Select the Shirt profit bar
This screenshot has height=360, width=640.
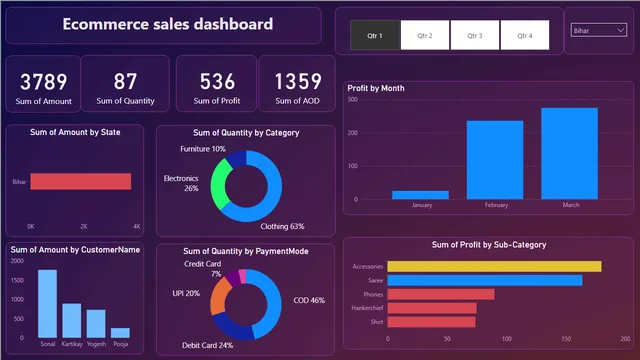click(431, 322)
